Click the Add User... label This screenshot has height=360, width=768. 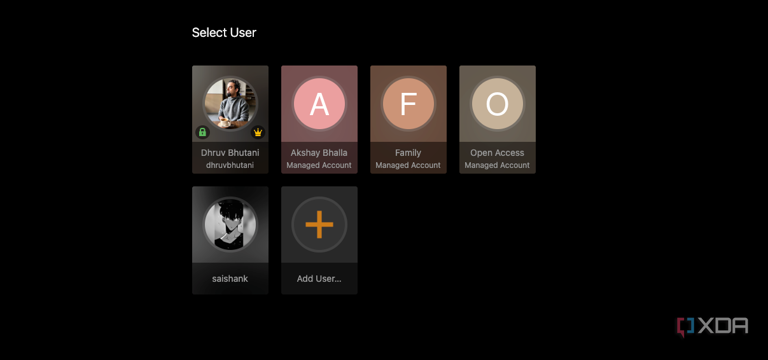pyautogui.click(x=319, y=279)
